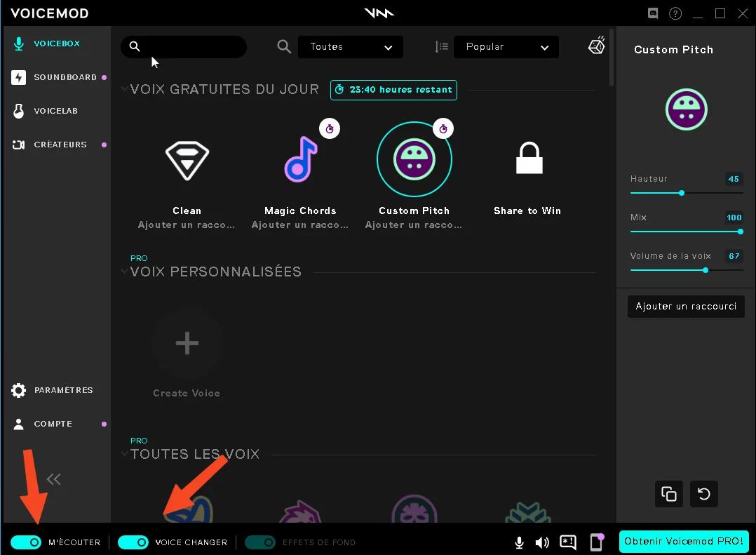Click the sort order icon
756x555 pixels.
[x=441, y=47]
